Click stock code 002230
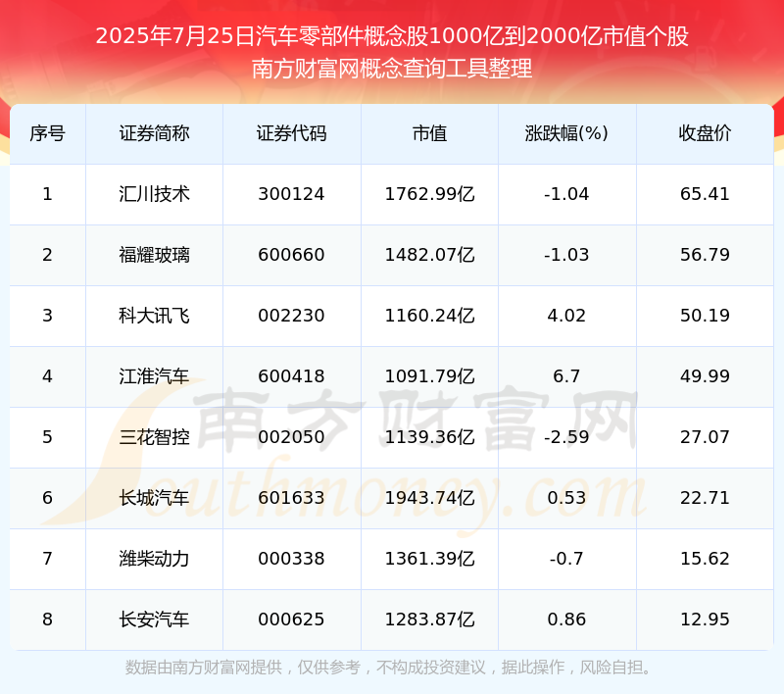Image resolution: width=784 pixels, height=694 pixels. point(291,316)
